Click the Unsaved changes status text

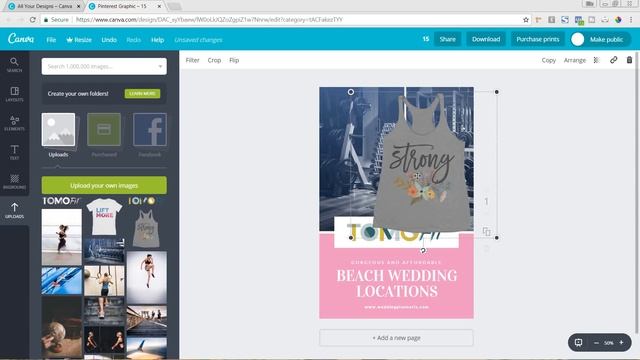point(198,40)
